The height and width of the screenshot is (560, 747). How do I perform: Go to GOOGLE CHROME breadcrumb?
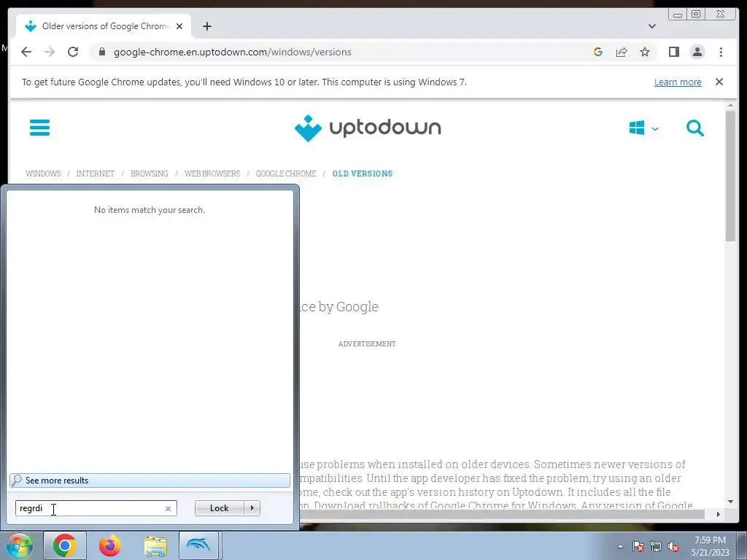pos(286,174)
